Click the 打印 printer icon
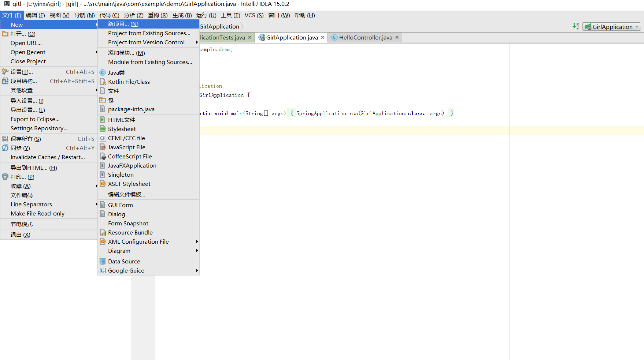 [x=5, y=177]
